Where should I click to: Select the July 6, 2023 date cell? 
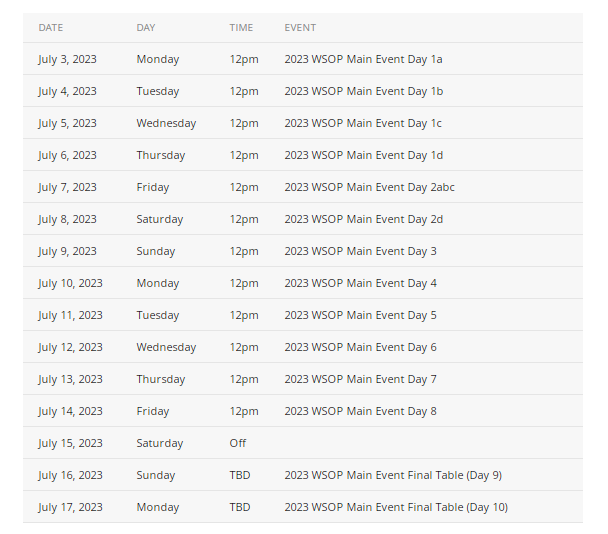coord(67,155)
